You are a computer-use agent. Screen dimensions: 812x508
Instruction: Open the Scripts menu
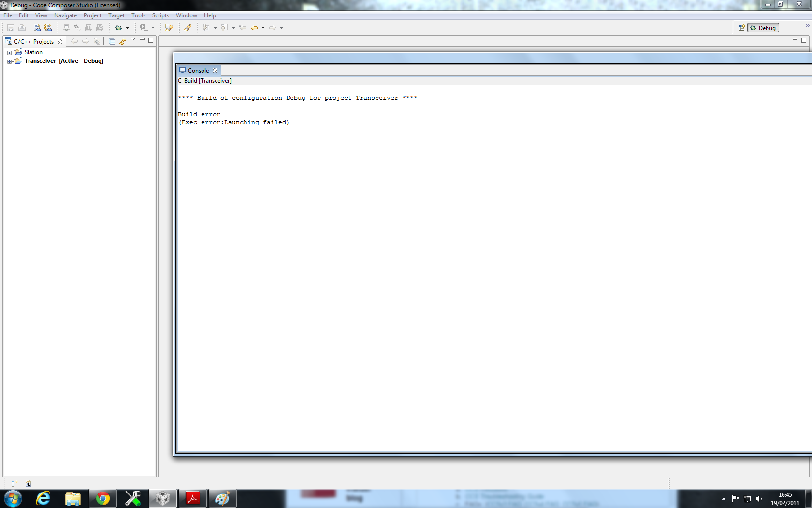[x=160, y=15]
